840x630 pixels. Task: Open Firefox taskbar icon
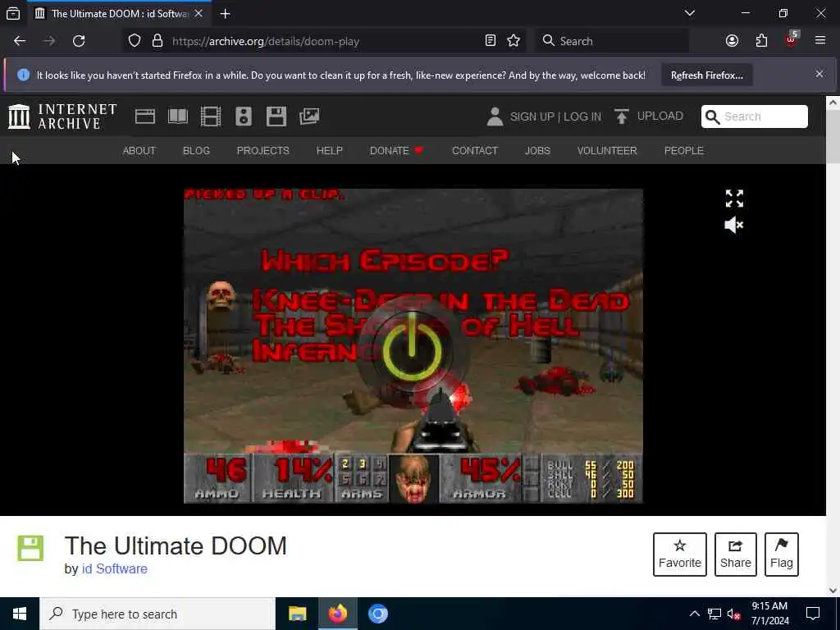point(337,614)
